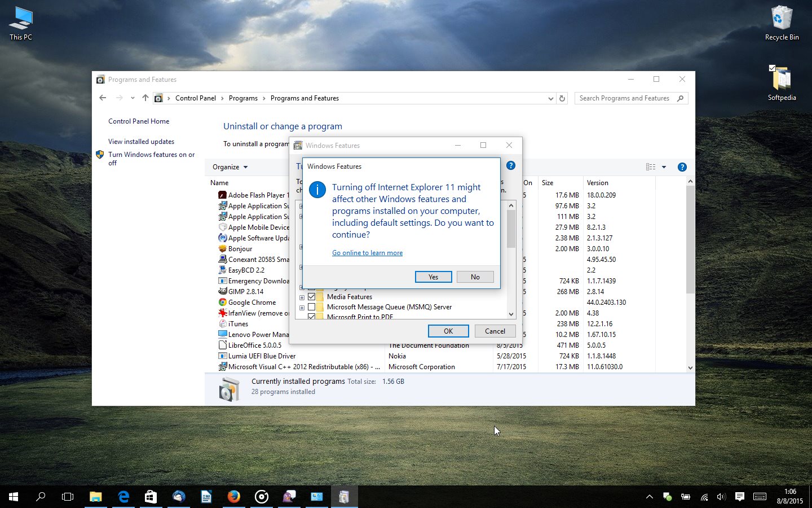Select the iTunes program icon
Viewport: 812px width, 508px height.
[x=222, y=323]
